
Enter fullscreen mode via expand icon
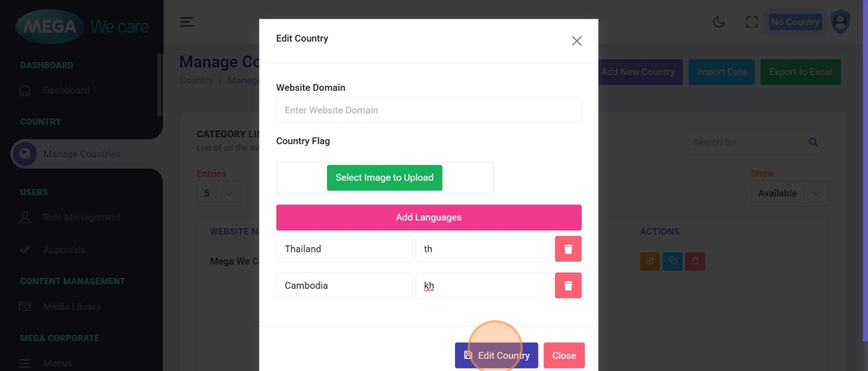[x=752, y=22]
